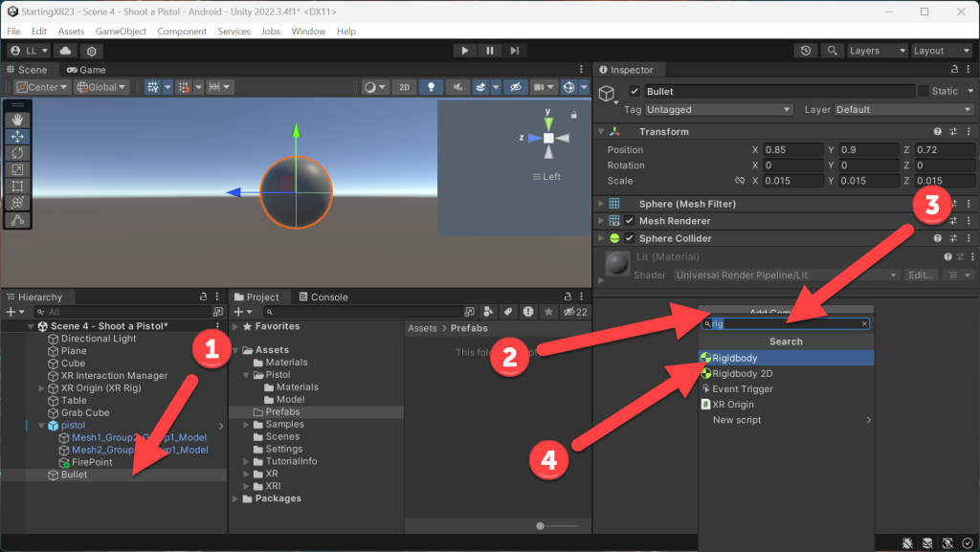Open the Layer dropdown

[904, 109]
